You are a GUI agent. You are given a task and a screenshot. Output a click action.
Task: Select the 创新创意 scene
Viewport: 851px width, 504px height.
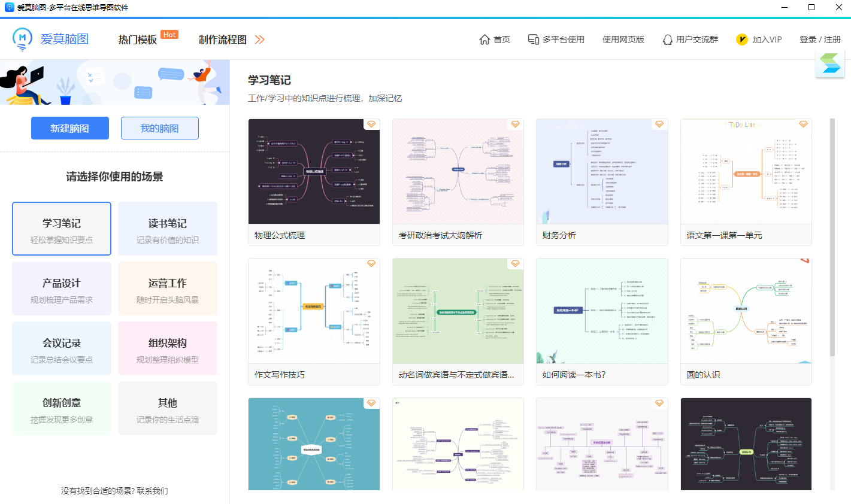click(x=61, y=408)
